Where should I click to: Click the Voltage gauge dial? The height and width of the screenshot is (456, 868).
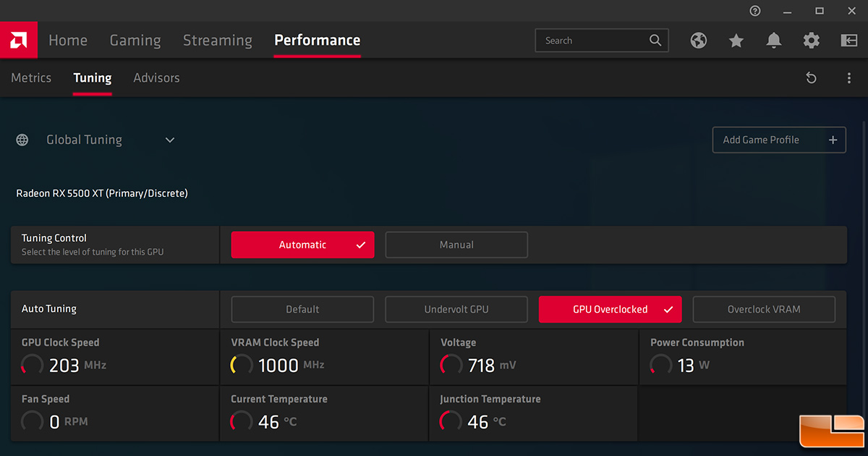pyautogui.click(x=451, y=365)
